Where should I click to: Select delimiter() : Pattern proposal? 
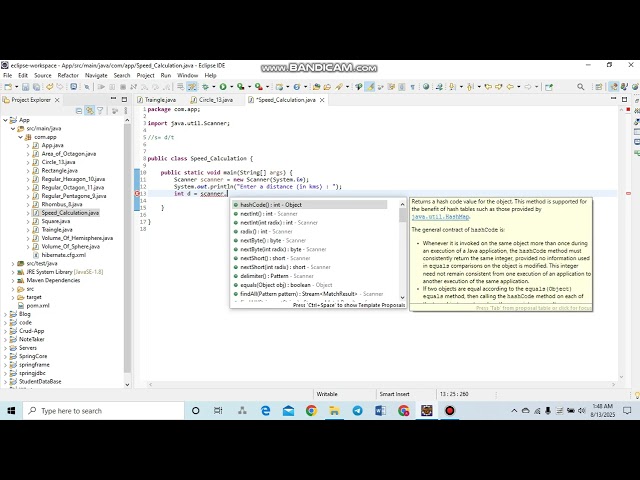click(310, 276)
